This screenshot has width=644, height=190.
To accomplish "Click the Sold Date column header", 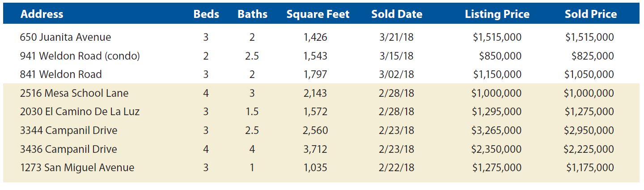I will coord(396,14).
